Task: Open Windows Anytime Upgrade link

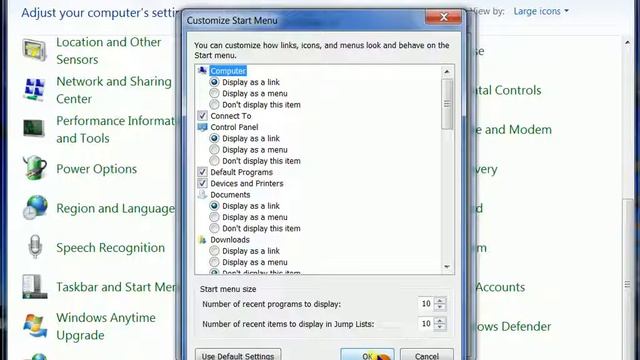Action: click(x=106, y=326)
